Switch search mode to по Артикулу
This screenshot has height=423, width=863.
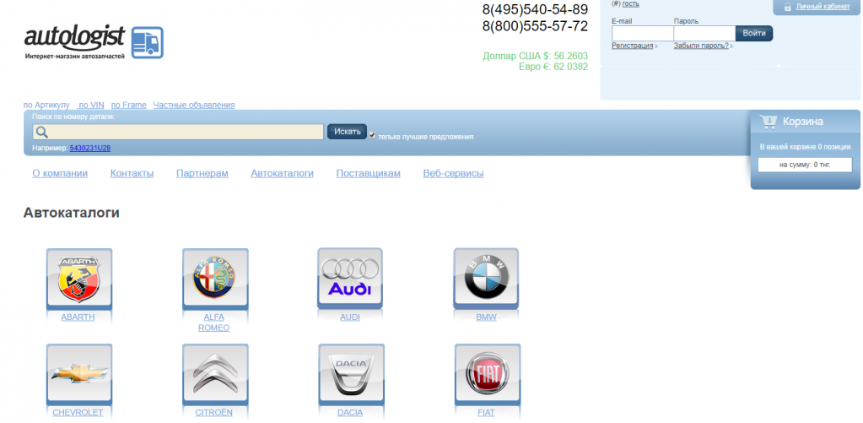(x=47, y=105)
